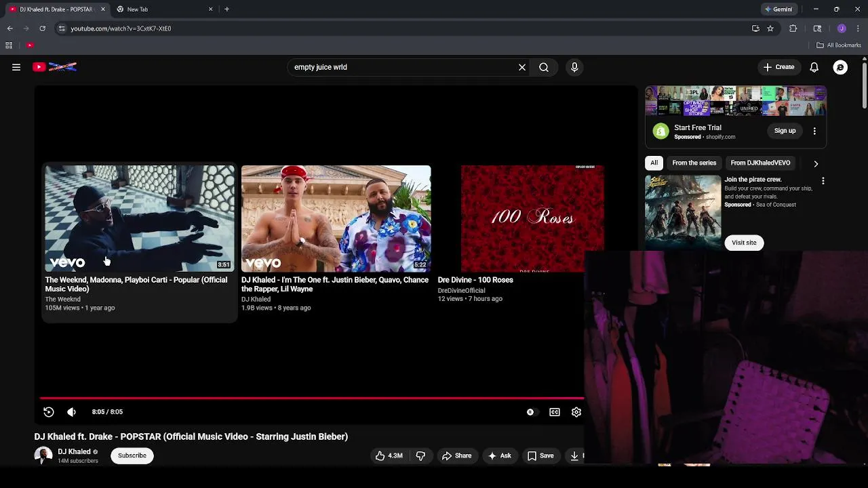Replay the video
The width and height of the screenshot is (868, 488).
click(49, 412)
